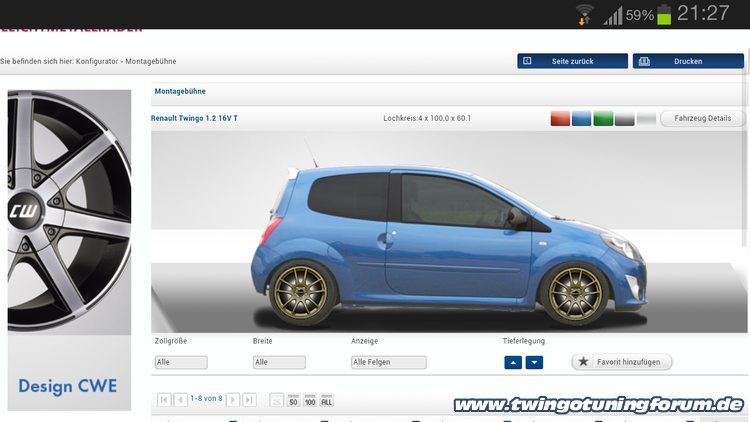The height and width of the screenshot is (422, 750).
Task: Tap the 21:27 clock in status bar
Action: 703,13
